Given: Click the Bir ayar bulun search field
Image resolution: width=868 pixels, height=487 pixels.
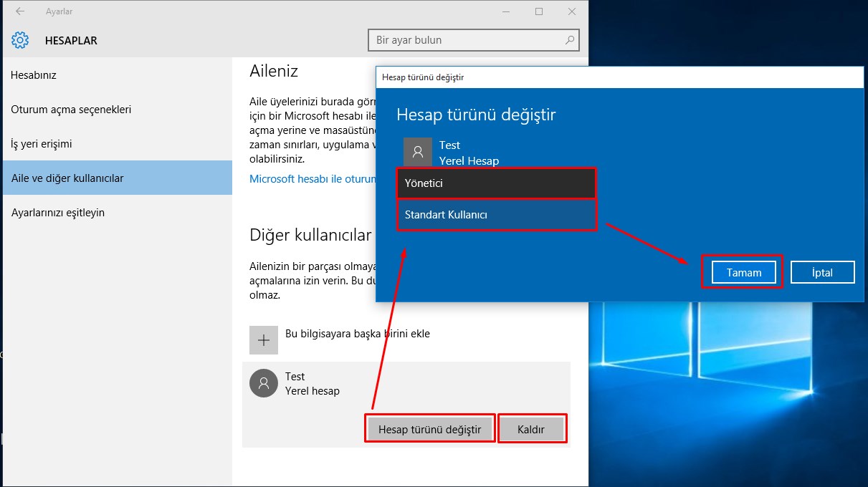Looking at the screenshot, I should point(466,40).
